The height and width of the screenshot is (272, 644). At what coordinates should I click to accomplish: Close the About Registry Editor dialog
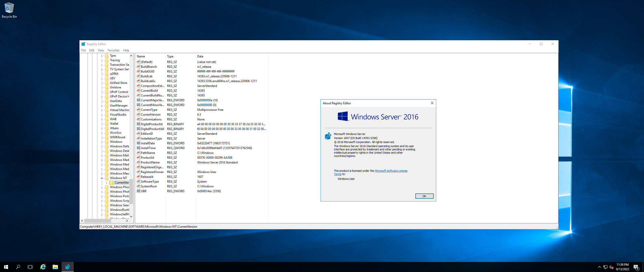click(x=432, y=103)
